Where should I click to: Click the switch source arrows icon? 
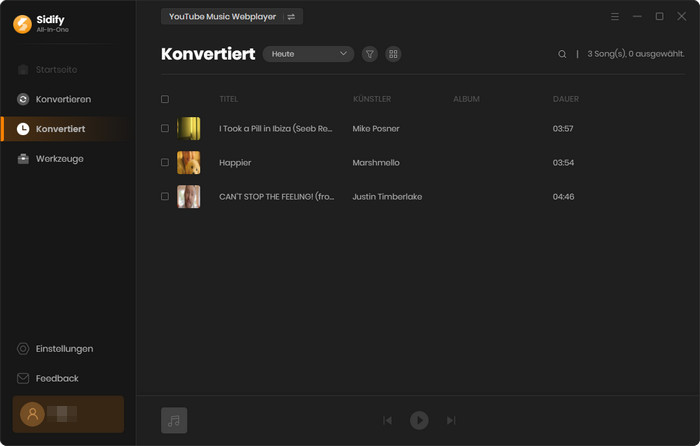(291, 17)
